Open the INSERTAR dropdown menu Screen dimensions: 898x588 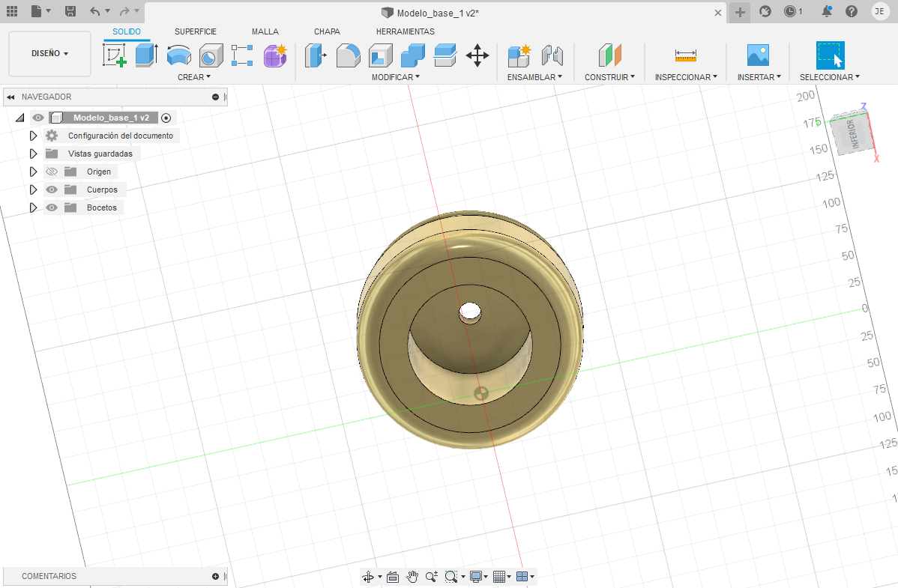click(759, 77)
